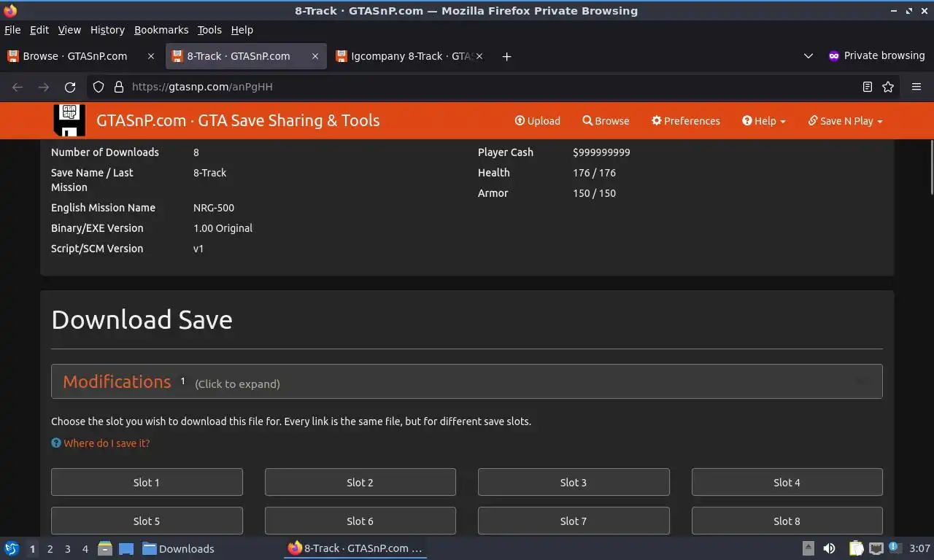Open the Firefox hamburger menu
Image resolution: width=934 pixels, height=560 pixels.
click(916, 87)
